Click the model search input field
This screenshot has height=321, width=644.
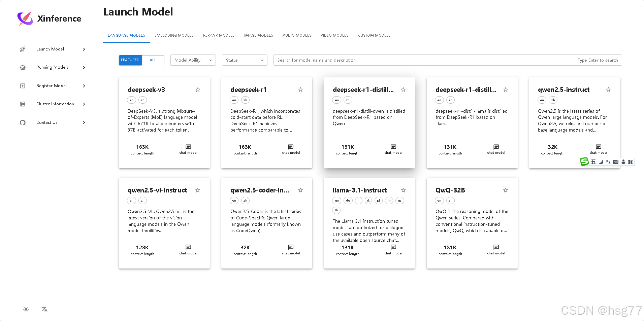pos(448,60)
